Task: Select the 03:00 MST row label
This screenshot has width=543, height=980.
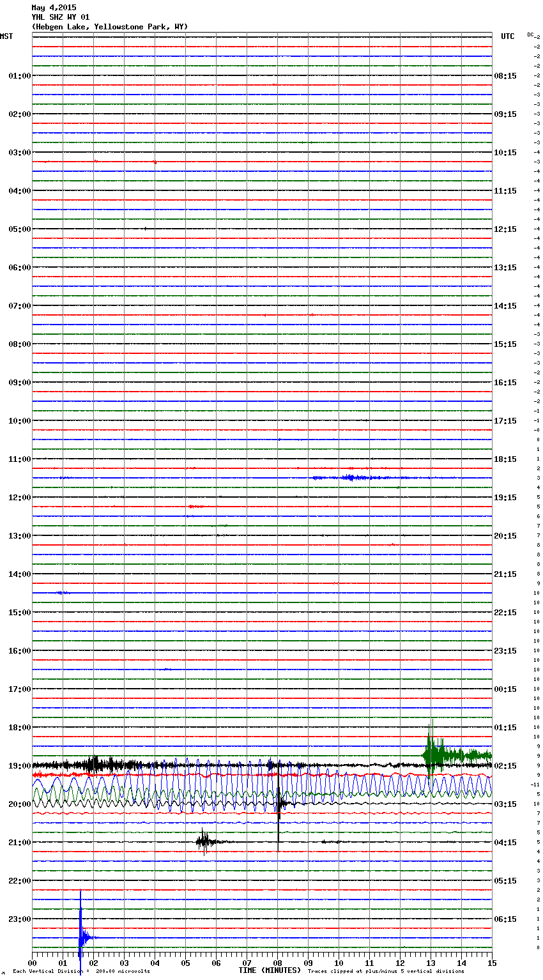Action: (20, 153)
